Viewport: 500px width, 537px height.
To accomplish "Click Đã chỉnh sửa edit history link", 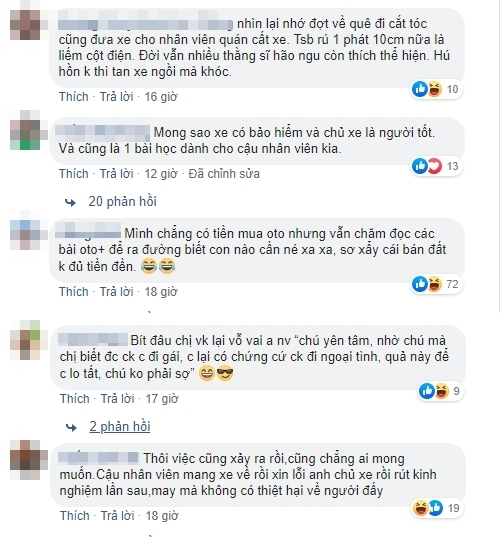I will click(x=224, y=174).
